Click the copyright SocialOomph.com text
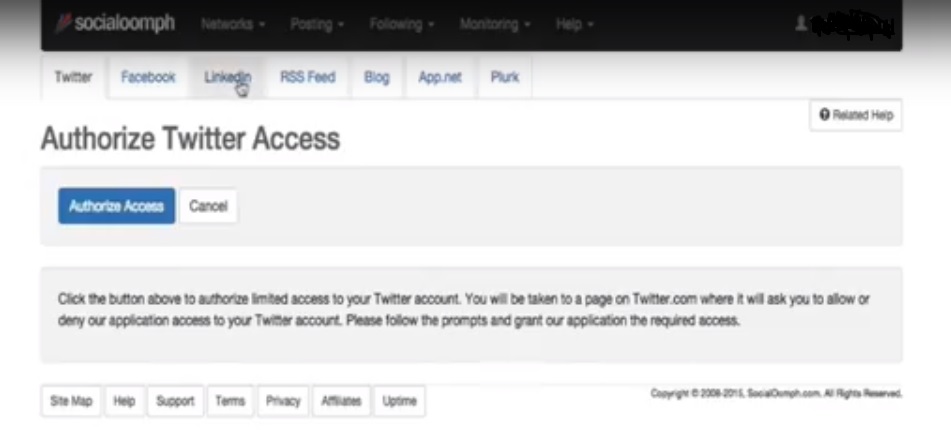 coord(776,394)
